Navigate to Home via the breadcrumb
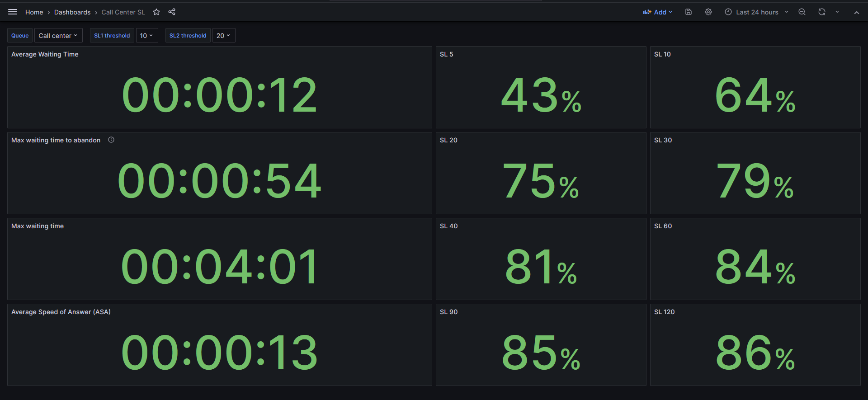 34,12
